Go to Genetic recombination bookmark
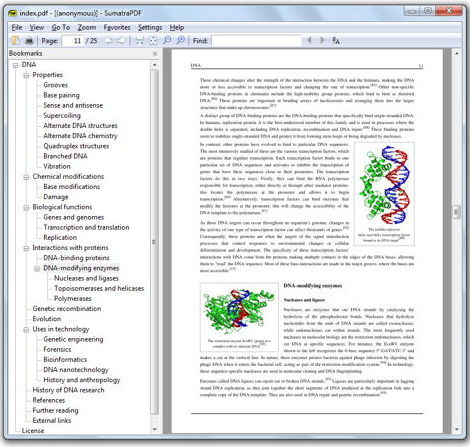 click(x=67, y=309)
